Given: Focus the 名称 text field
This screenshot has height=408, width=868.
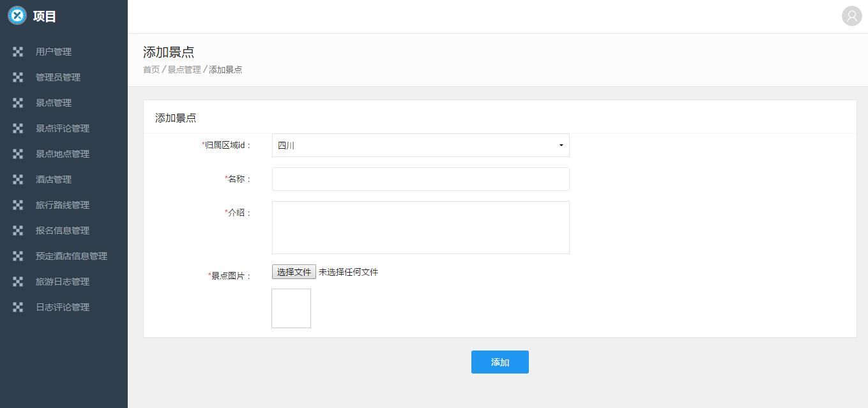Looking at the screenshot, I should point(420,179).
